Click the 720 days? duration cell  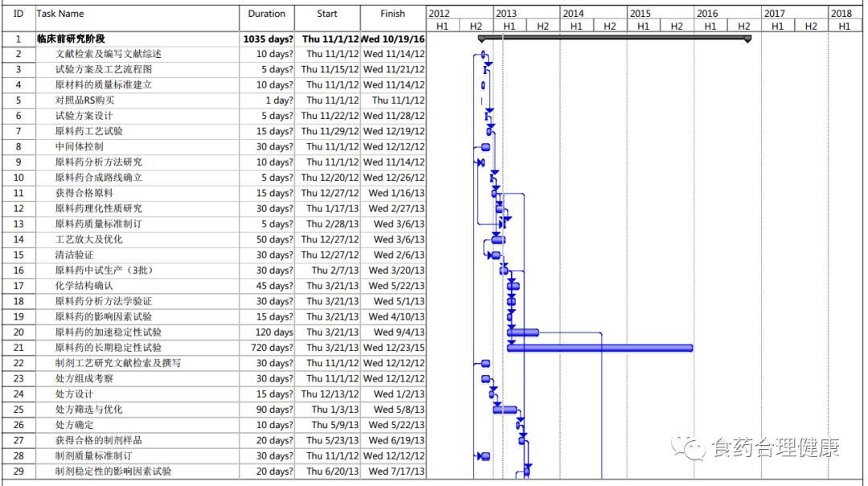tap(272, 348)
